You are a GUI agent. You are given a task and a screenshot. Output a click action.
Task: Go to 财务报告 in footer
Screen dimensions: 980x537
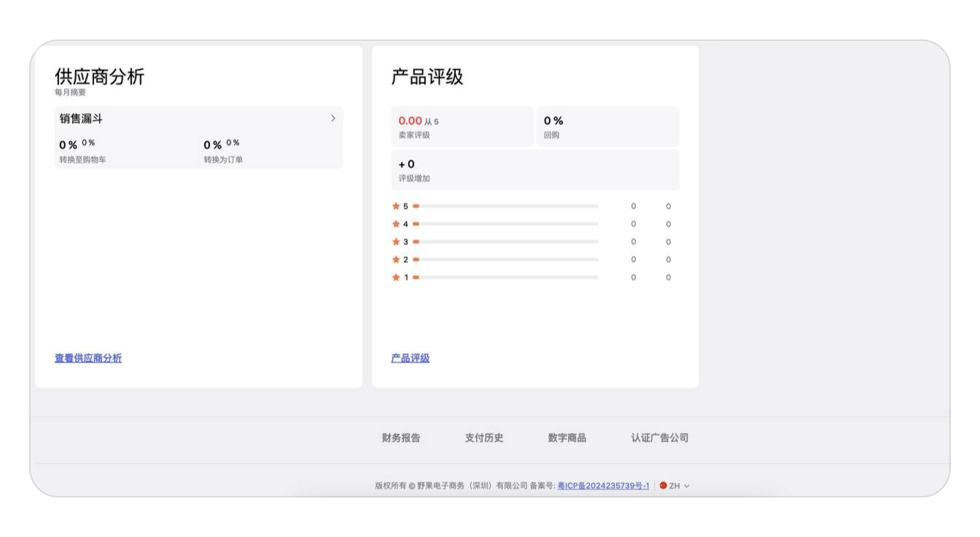pyautogui.click(x=401, y=438)
